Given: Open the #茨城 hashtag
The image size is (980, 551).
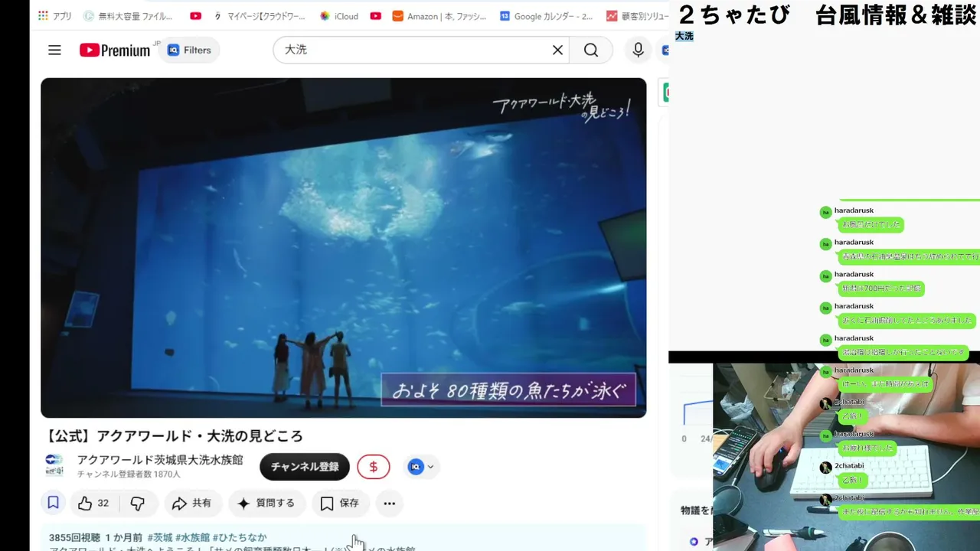Looking at the screenshot, I should tap(160, 537).
